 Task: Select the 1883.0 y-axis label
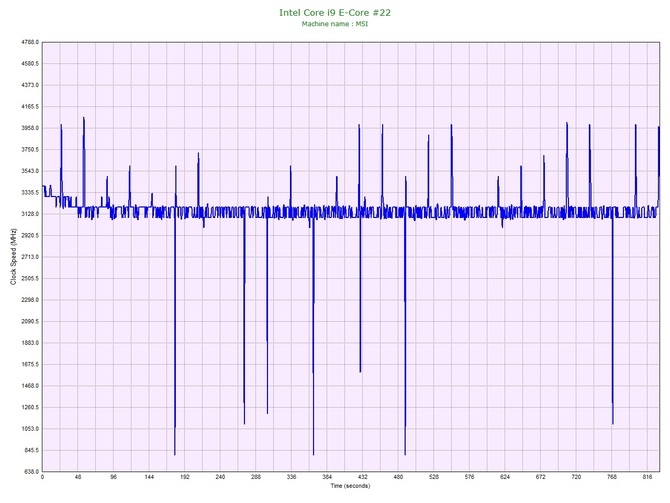(30, 343)
